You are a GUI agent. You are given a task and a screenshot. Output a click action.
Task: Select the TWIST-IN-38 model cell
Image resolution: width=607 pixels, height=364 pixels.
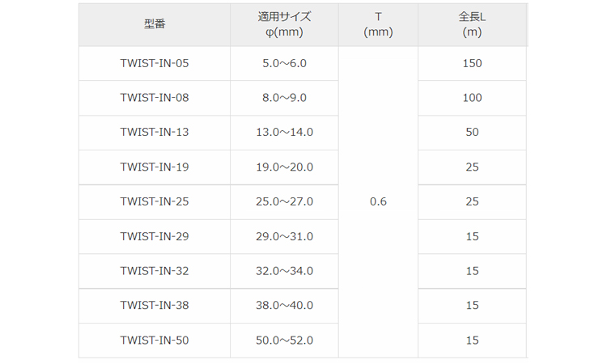(154, 306)
